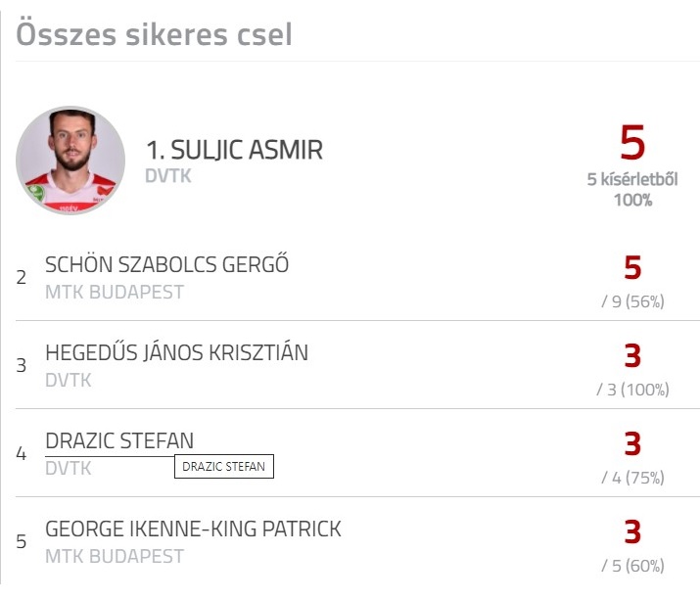
Task: Open GEORGE IKENNE-KING PATRICK player link
Action: coord(193,529)
